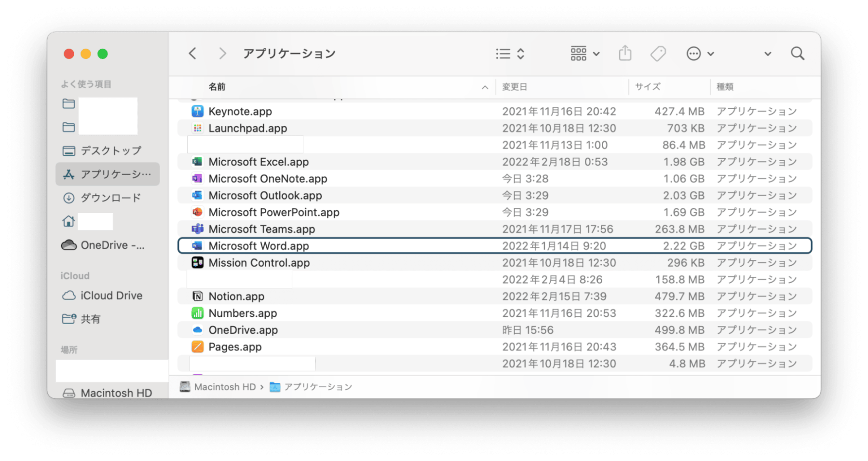Open iCloud Drive in the sidebar
This screenshot has width=868, height=461.
108,296
